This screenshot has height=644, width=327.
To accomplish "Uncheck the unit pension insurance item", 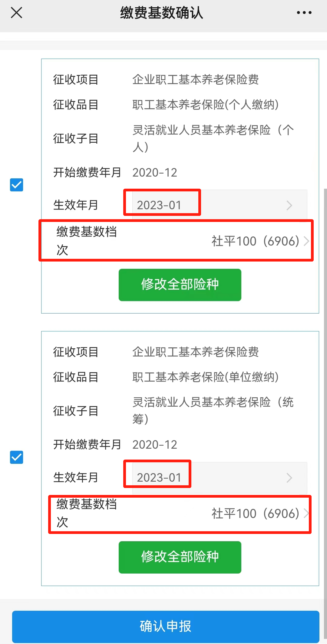I will pos(17,457).
